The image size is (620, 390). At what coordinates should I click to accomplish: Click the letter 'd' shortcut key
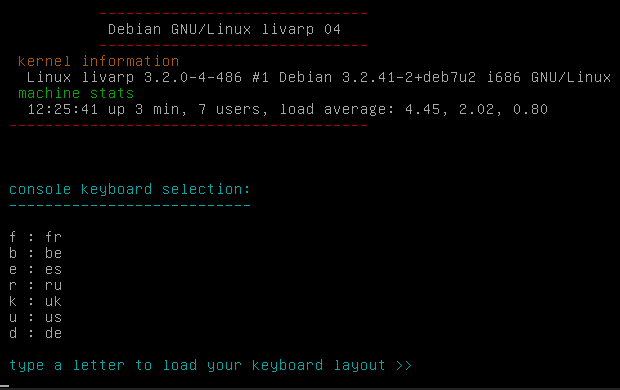point(13,333)
